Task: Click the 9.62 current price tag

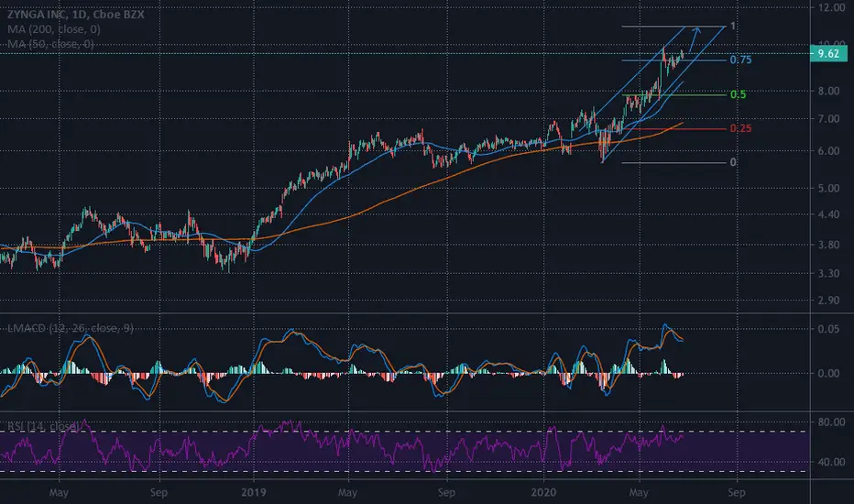Action: (x=828, y=53)
